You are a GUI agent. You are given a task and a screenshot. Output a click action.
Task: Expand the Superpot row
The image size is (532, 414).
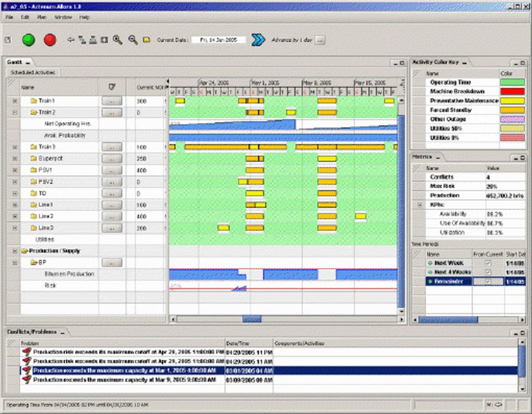tap(15, 158)
